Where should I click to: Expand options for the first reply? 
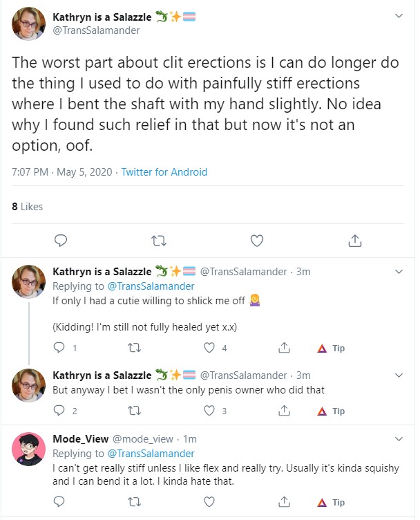tap(399, 272)
